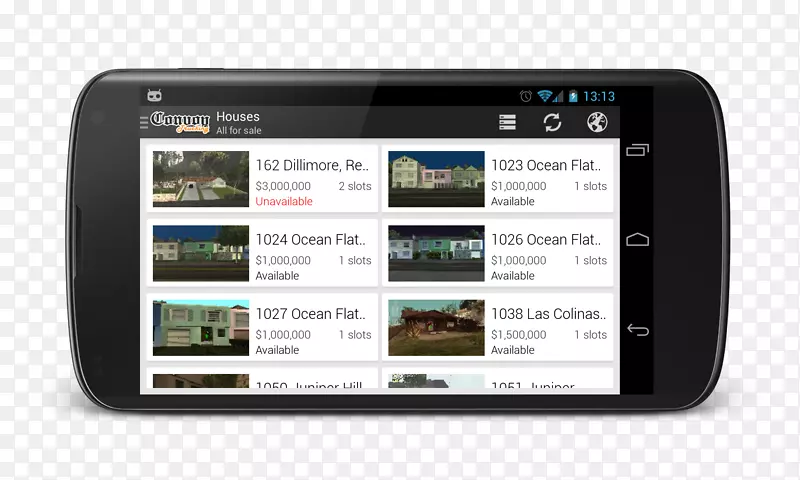This screenshot has height=480, width=800.
Task: Tap the Wi-Fi signal status icon
Action: click(x=545, y=96)
